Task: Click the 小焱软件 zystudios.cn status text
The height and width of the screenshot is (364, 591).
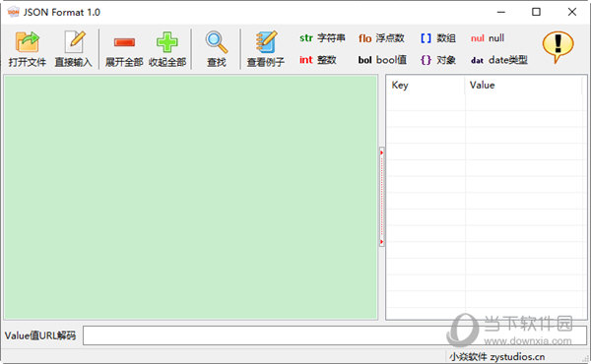Action: pyautogui.click(x=497, y=356)
